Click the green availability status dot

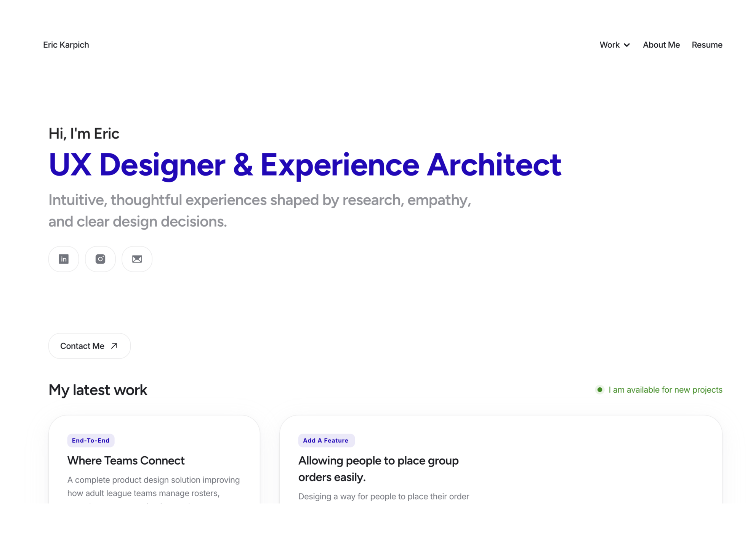coord(600,390)
